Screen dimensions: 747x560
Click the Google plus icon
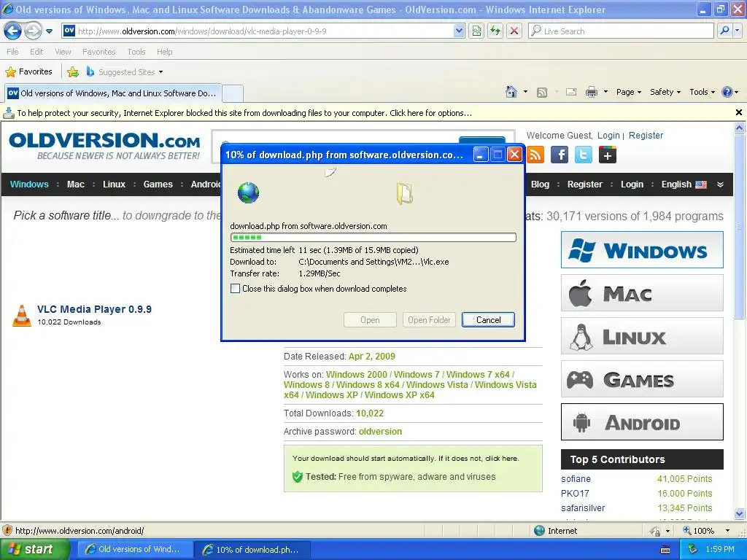tap(608, 155)
